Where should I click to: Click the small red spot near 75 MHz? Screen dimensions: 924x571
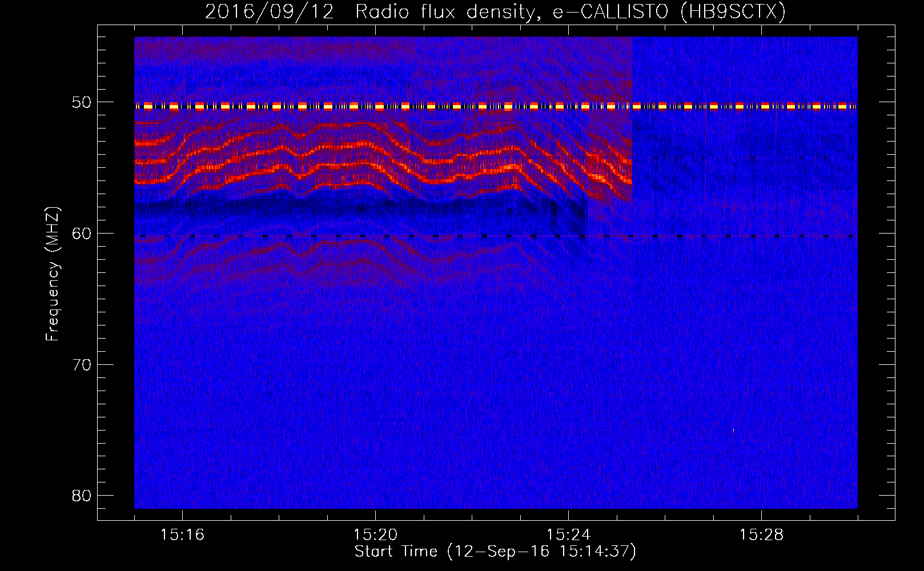click(x=734, y=431)
